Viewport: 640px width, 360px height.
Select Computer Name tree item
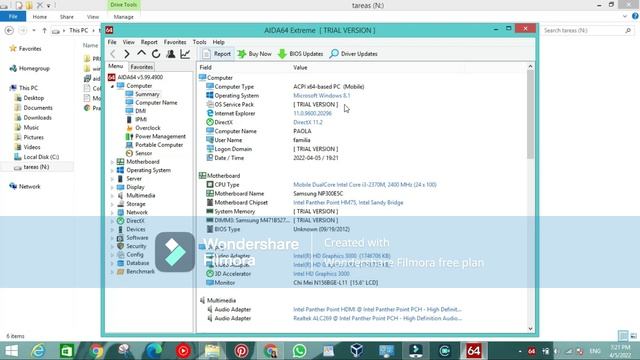pyautogui.click(x=156, y=102)
